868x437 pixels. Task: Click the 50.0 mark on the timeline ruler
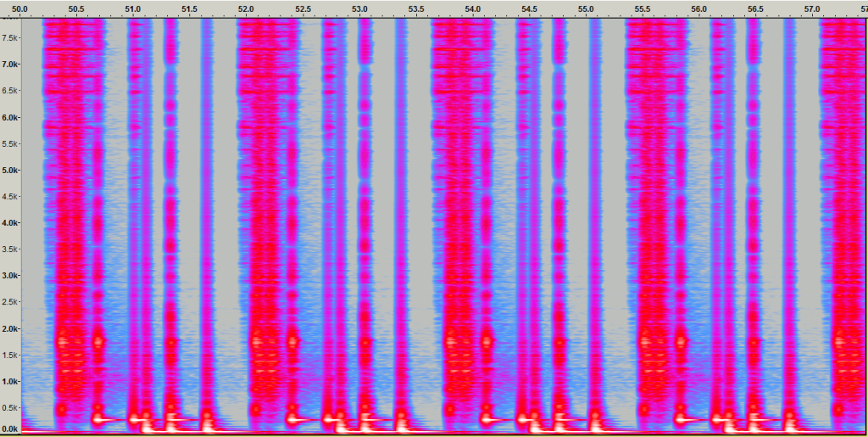(20, 8)
